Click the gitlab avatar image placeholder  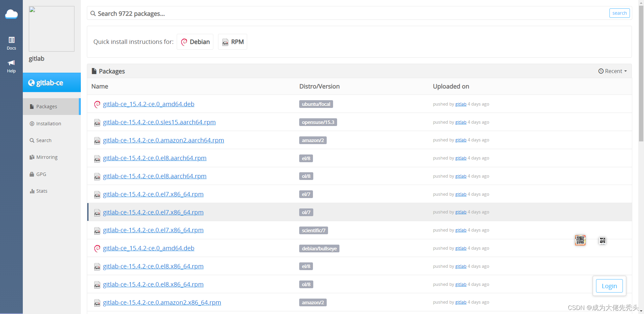[52, 29]
